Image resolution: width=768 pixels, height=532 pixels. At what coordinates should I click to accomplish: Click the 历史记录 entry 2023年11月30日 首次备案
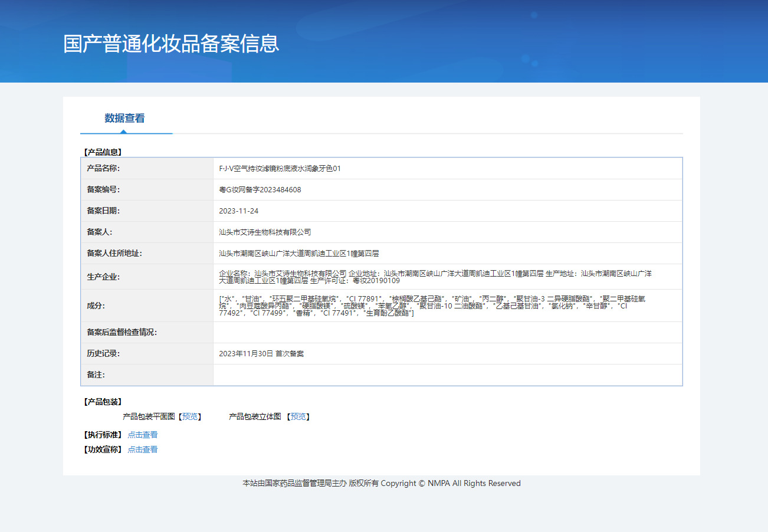point(261,354)
